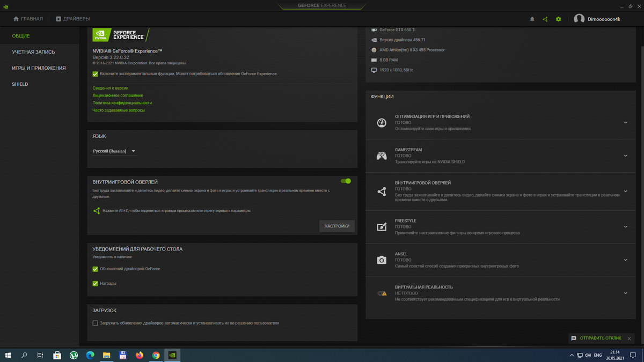Click the НАСТРОЙКИ overlay button
The height and width of the screenshot is (362, 644).
[x=337, y=226]
